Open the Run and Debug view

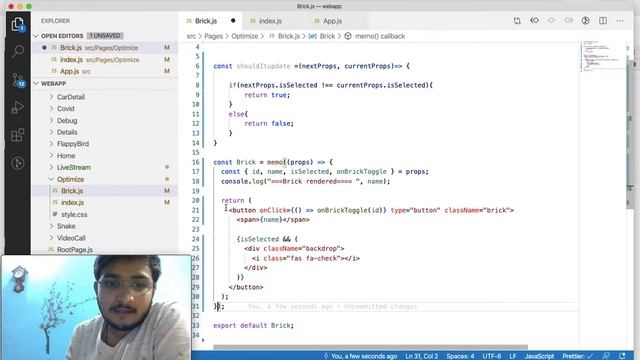[18, 107]
